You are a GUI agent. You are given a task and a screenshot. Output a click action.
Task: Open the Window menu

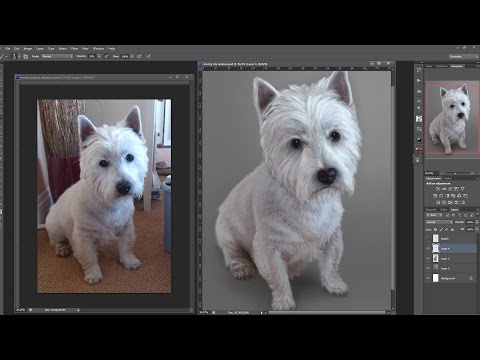[x=98, y=49]
